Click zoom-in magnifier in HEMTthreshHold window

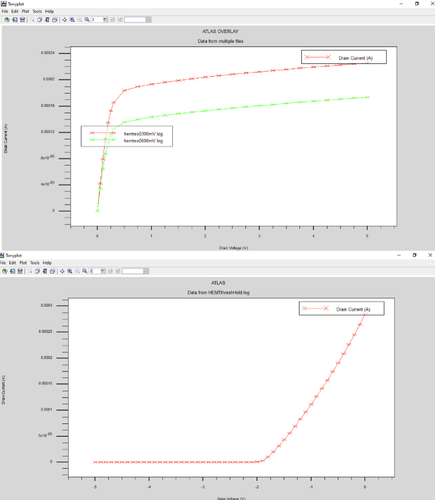pos(70,271)
